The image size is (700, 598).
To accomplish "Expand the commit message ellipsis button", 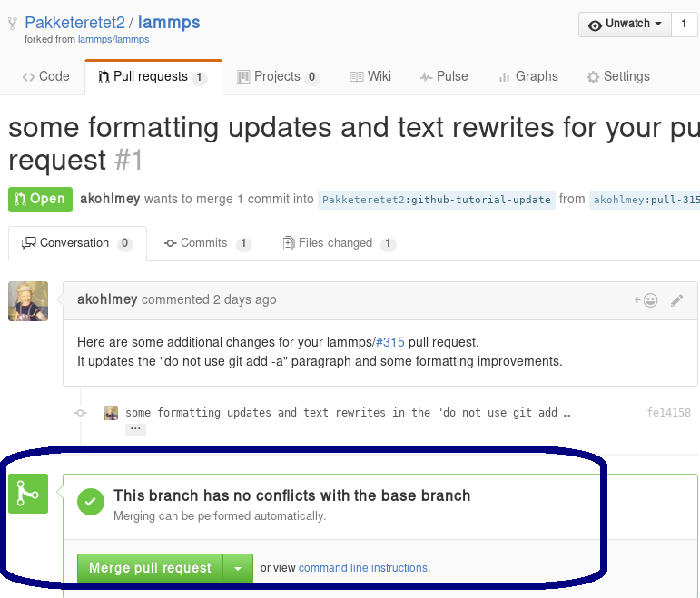I will [x=135, y=428].
